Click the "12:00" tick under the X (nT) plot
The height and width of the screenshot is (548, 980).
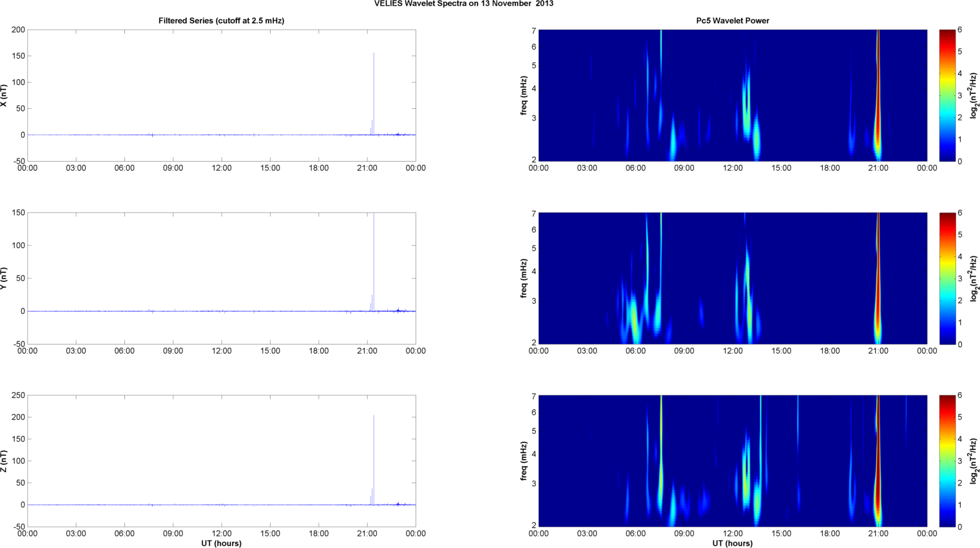222,168
